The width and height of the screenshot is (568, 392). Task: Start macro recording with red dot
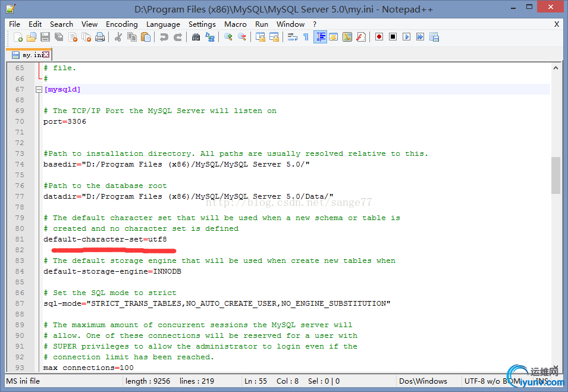[379, 37]
